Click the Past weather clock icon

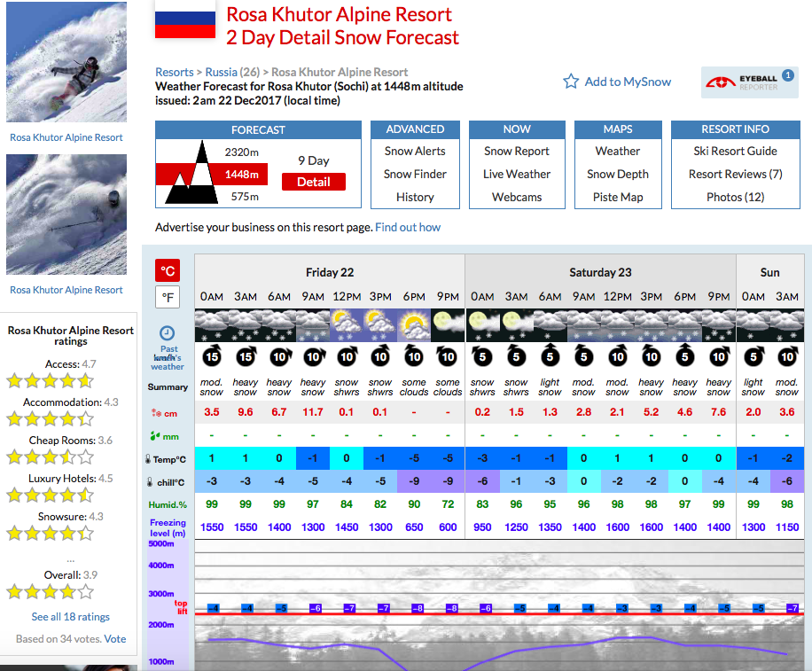click(x=167, y=333)
